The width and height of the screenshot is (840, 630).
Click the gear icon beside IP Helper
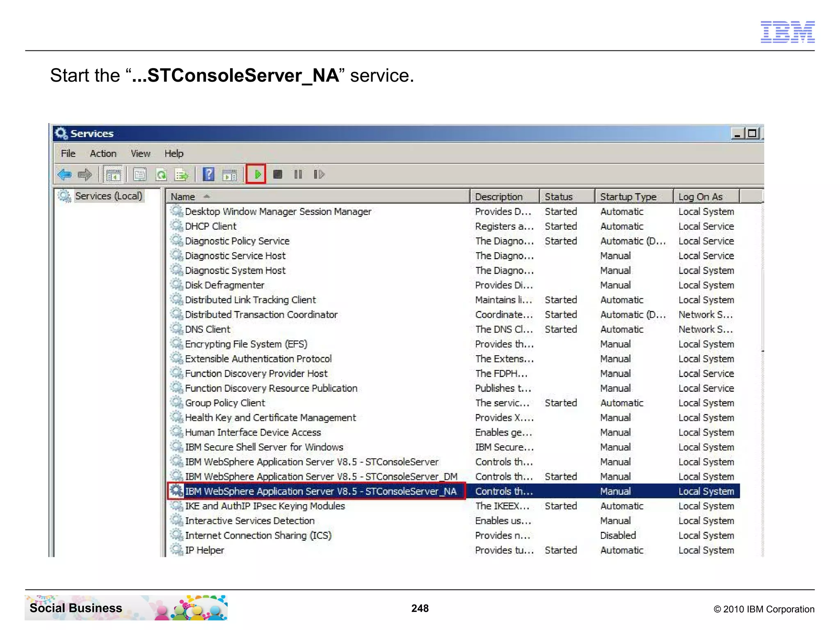(177, 550)
